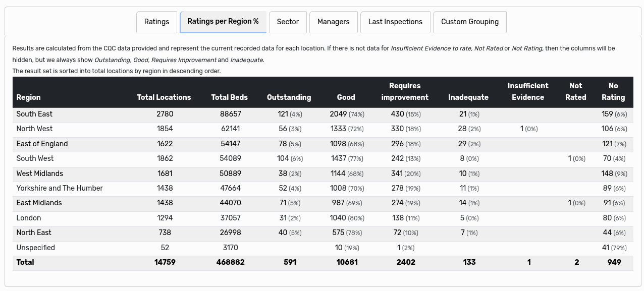Sort by the Total Locations column header
The width and height of the screenshot is (644, 291).
click(164, 97)
